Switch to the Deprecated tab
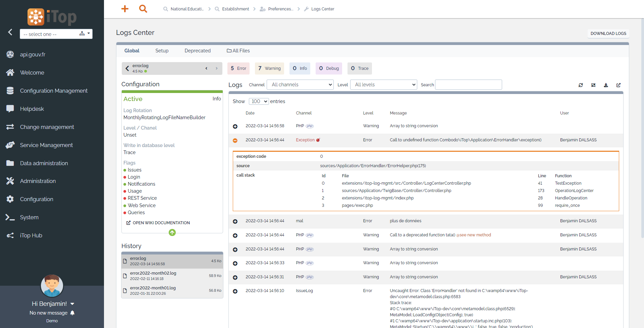Viewport: 644px width, 328px height. click(197, 51)
